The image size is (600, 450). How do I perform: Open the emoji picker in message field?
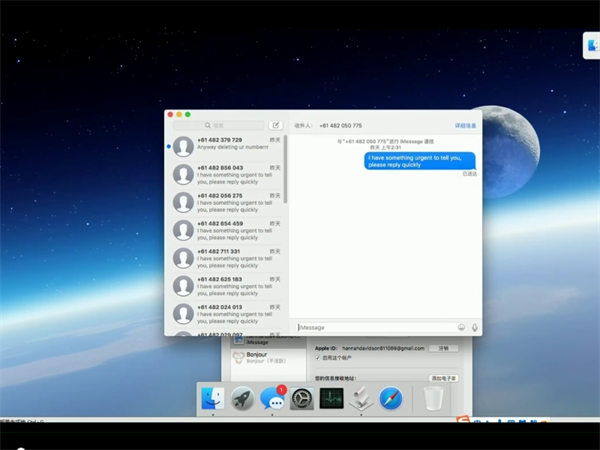click(x=462, y=327)
